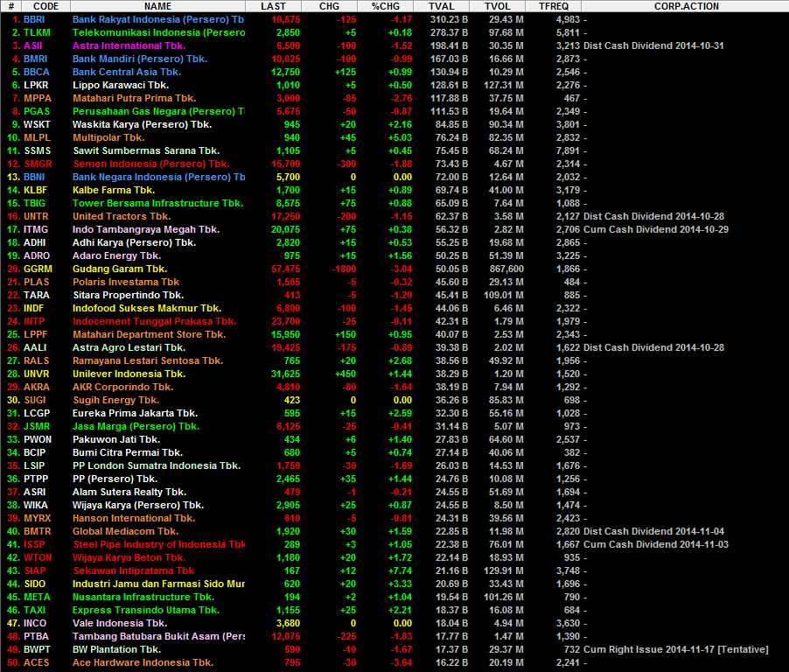Click Waskita Karya (Persero) Tbk. name
Image resolution: width=789 pixels, height=672 pixels.
(142, 124)
